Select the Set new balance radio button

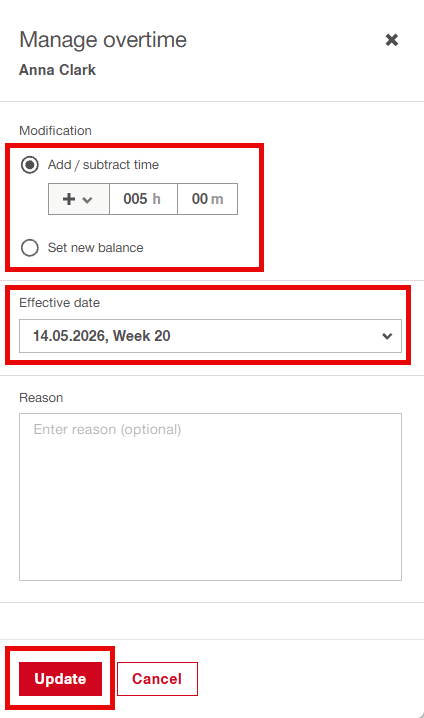click(x=30, y=248)
